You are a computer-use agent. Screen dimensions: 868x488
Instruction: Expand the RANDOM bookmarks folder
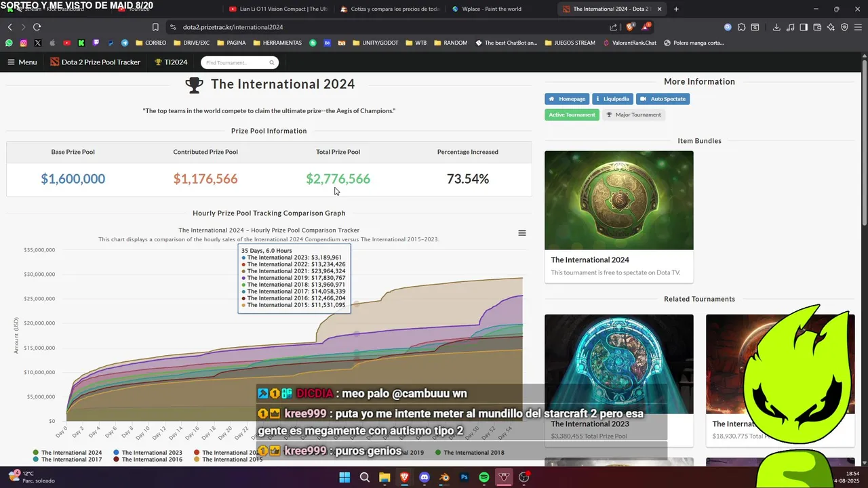point(450,43)
